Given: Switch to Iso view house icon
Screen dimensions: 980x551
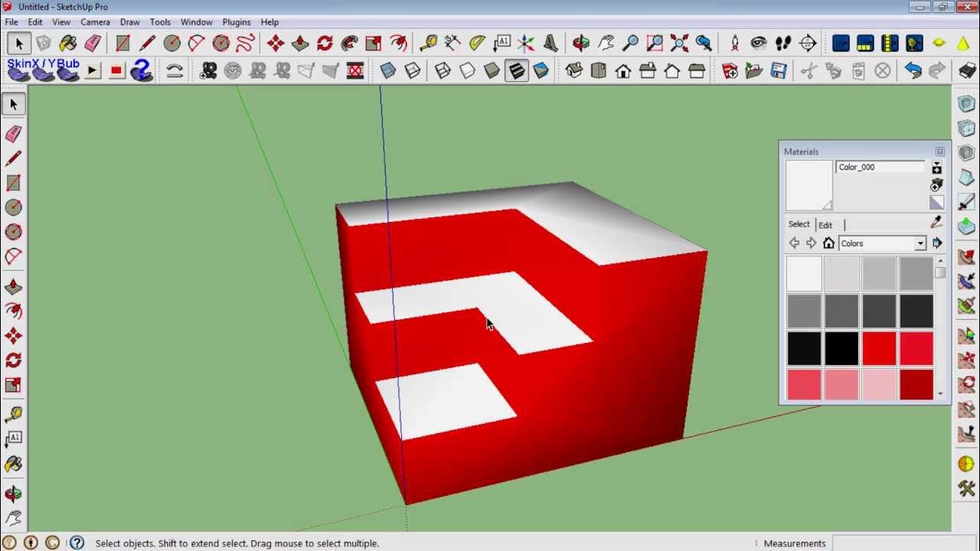Looking at the screenshot, I should tap(573, 71).
